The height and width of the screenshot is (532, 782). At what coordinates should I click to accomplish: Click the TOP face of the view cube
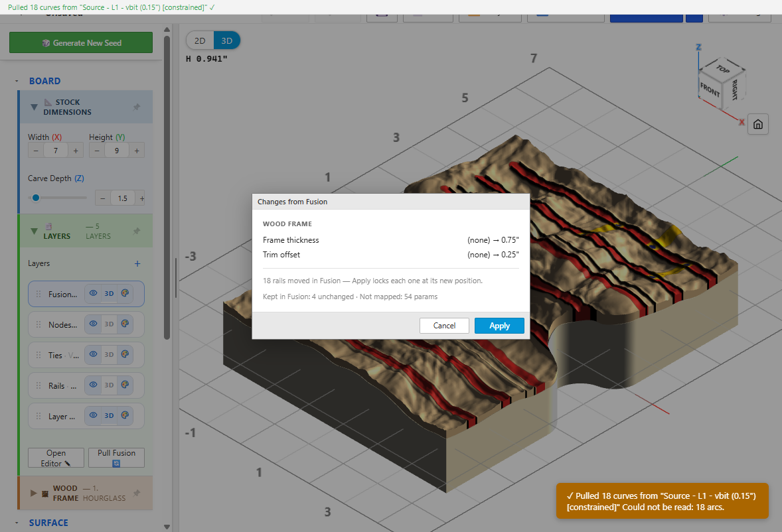722,69
